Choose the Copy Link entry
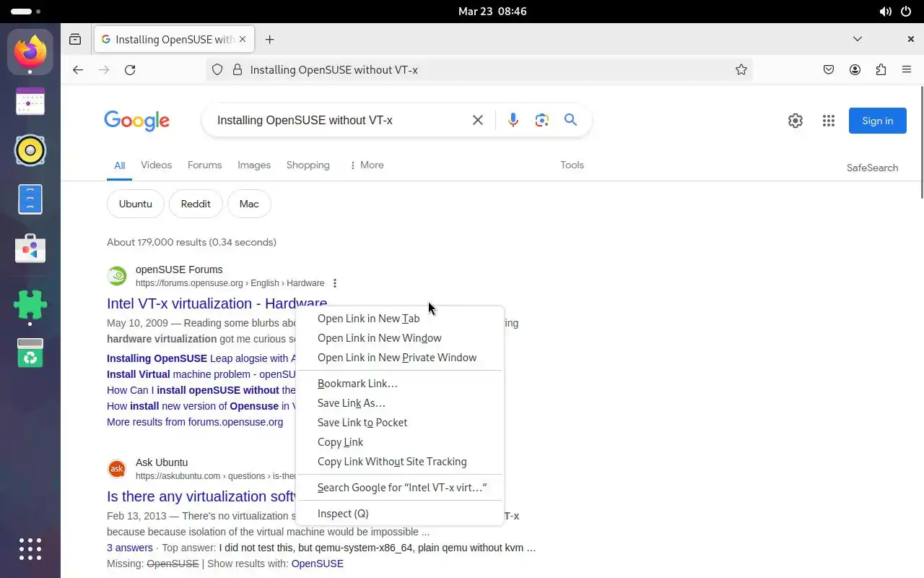Screen dimensions: 924x578 click(399, 442)
